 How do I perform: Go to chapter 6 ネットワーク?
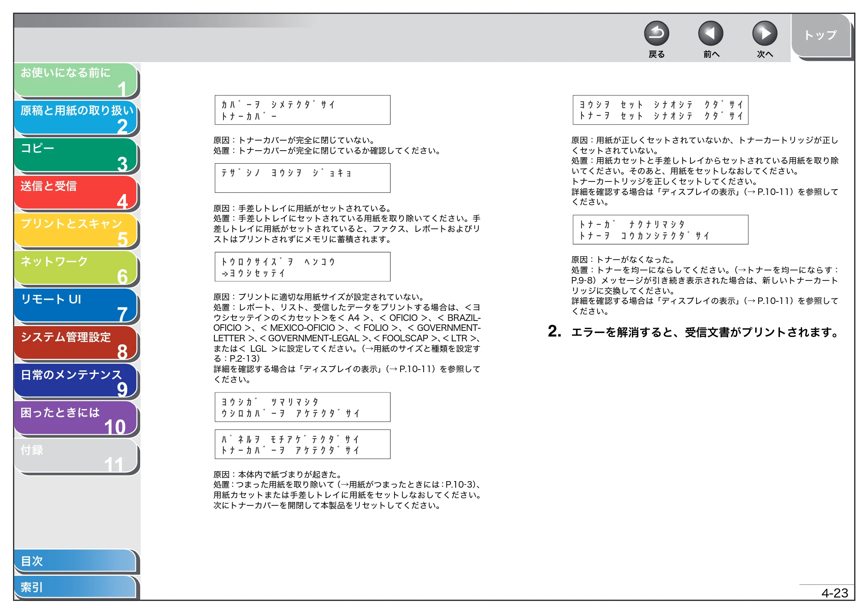(76, 268)
